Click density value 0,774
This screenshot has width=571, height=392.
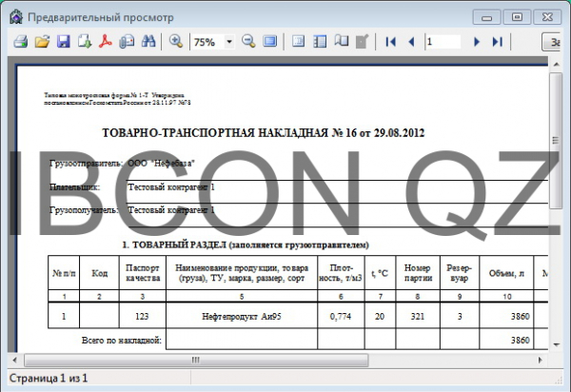(341, 316)
